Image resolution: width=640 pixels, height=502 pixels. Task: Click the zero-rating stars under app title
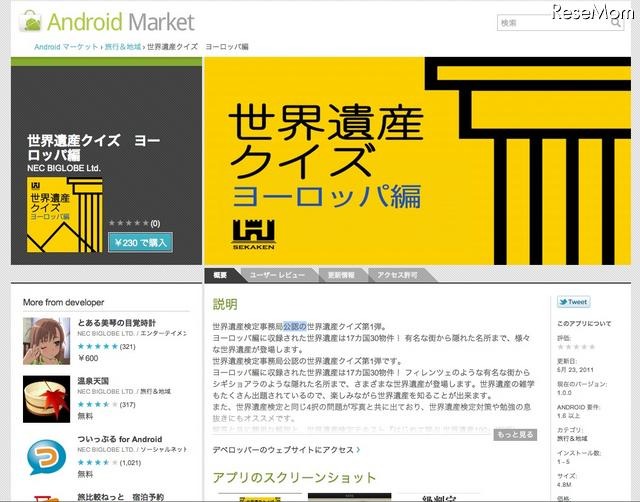pos(129,223)
